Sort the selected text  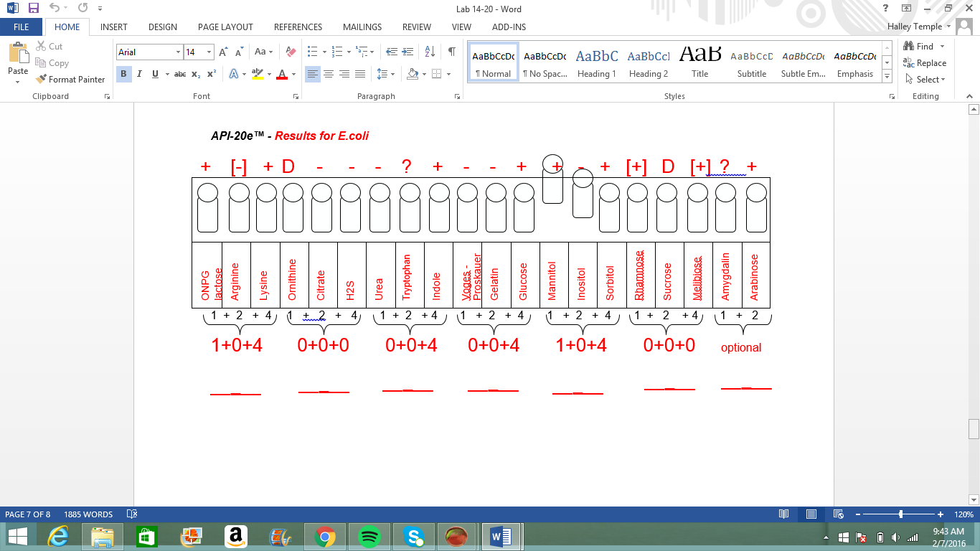pyautogui.click(x=430, y=52)
